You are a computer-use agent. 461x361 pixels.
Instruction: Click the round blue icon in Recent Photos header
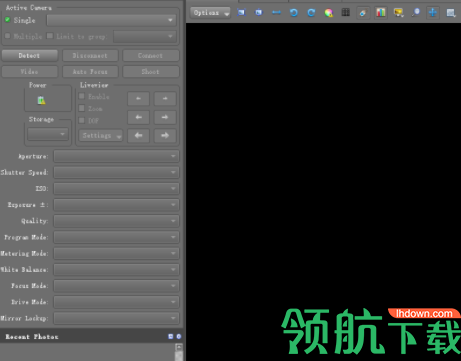click(179, 336)
